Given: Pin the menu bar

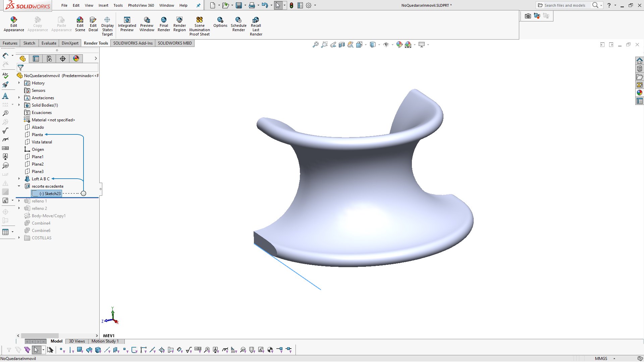Looking at the screenshot, I should (199, 5).
